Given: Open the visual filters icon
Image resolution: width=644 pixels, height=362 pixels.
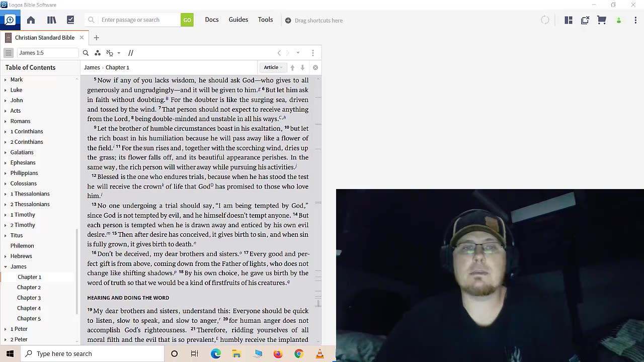Looking at the screenshot, I should click(98, 53).
